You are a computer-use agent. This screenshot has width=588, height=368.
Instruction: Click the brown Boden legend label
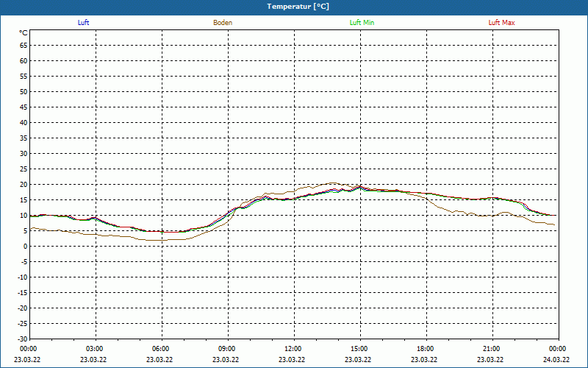click(223, 23)
